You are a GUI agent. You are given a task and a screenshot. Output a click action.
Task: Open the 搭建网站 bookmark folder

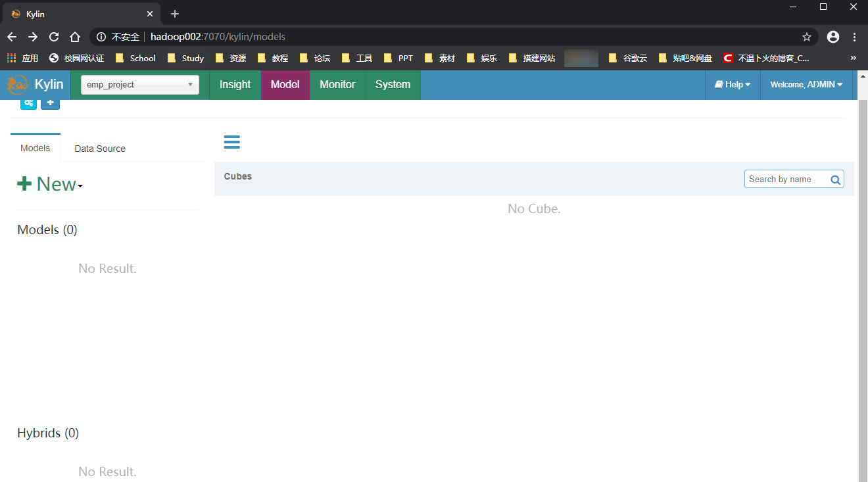(532, 58)
